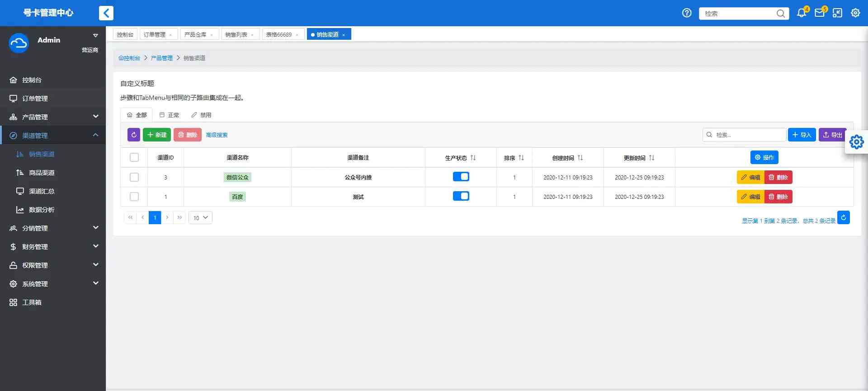Viewport: 868px width, 391px height.
Task: Open the page size dropdown showing 10
Action: click(x=200, y=218)
